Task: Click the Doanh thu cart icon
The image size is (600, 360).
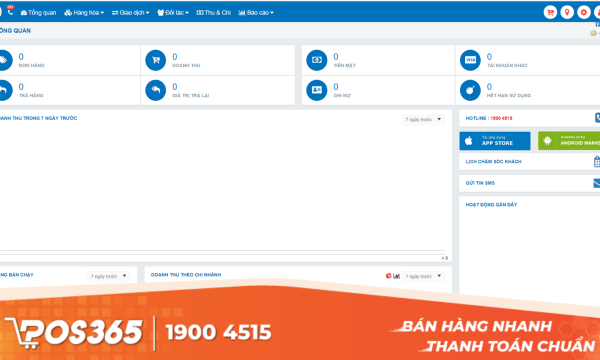Action: tap(156, 60)
